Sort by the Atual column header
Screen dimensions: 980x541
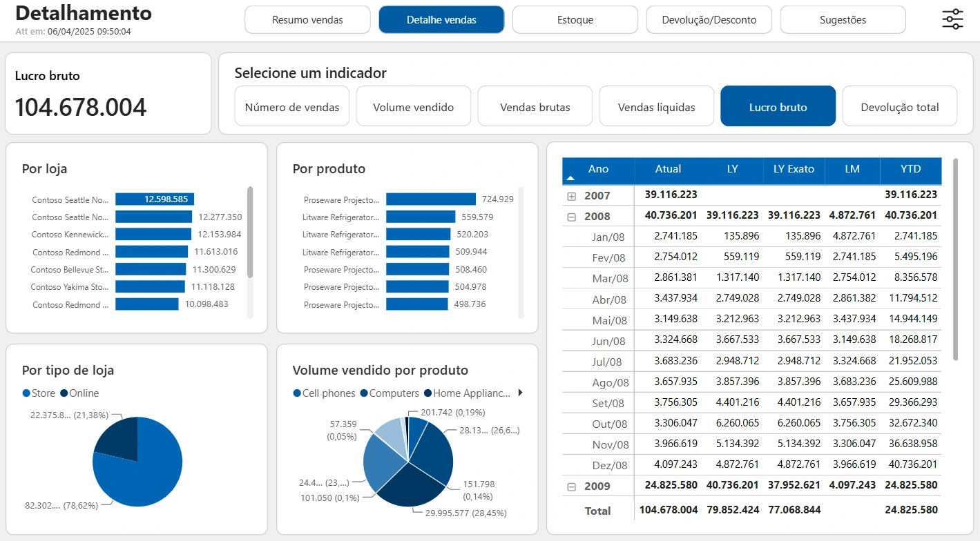point(668,169)
